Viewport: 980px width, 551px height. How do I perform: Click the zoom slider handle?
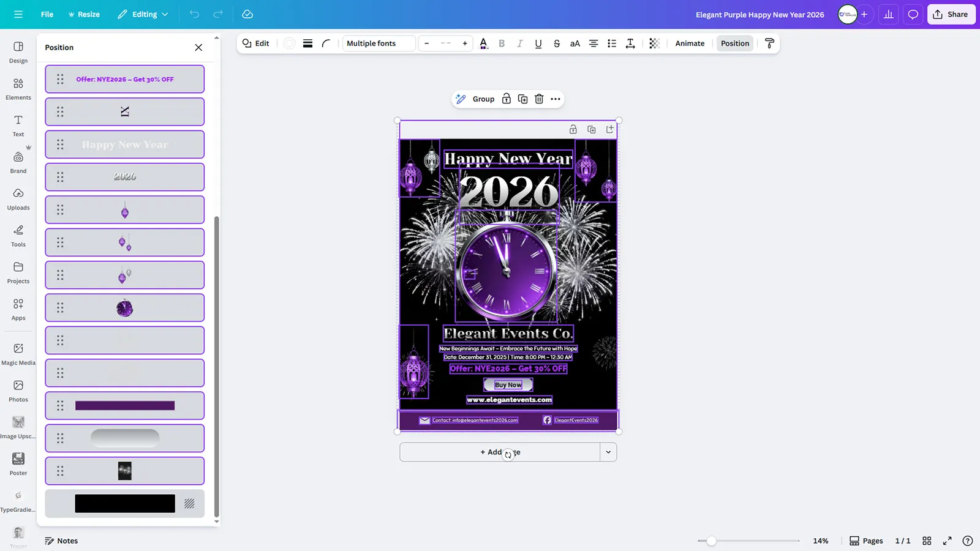coord(711,541)
